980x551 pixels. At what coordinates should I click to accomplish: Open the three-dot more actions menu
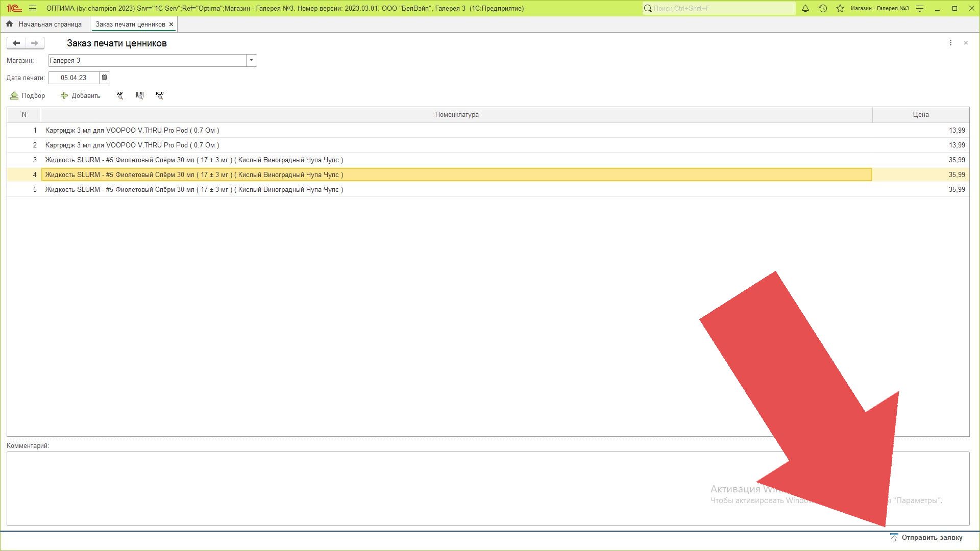950,43
